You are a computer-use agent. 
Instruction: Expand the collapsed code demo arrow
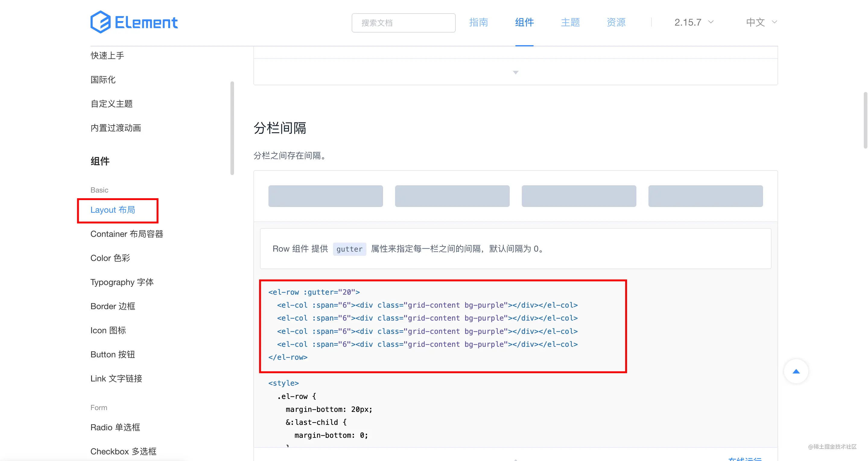[x=515, y=72]
